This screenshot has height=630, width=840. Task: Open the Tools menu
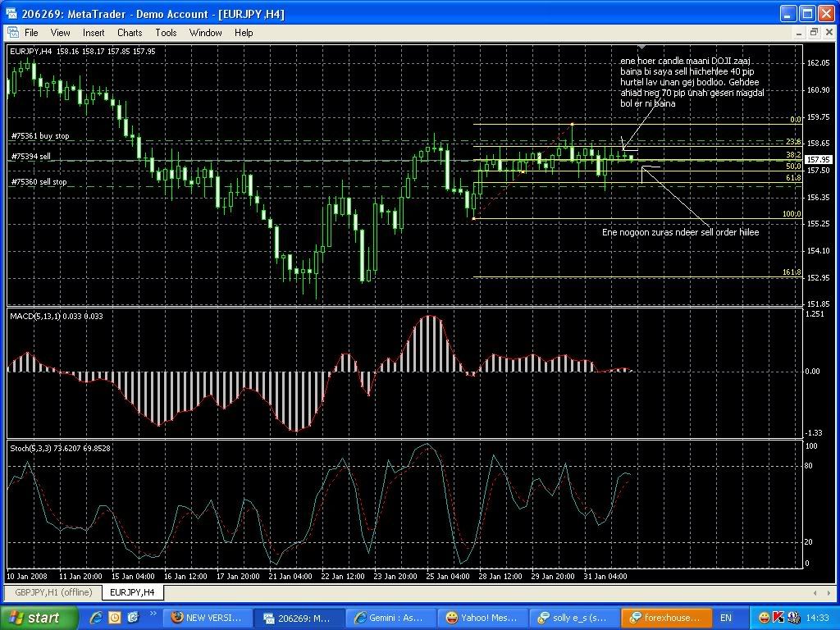166,33
